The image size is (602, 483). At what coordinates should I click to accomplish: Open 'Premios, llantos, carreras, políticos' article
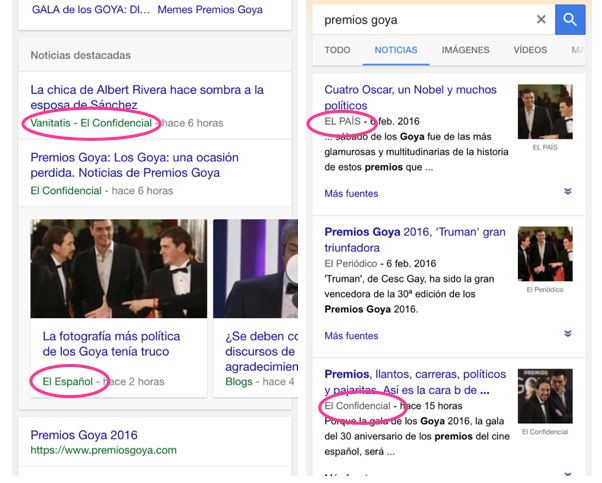pyautogui.click(x=415, y=382)
